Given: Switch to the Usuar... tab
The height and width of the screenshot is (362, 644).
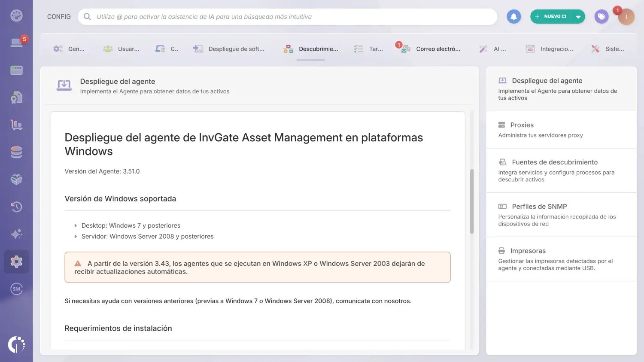Looking at the screenshot, I should (x=121, y=49).
